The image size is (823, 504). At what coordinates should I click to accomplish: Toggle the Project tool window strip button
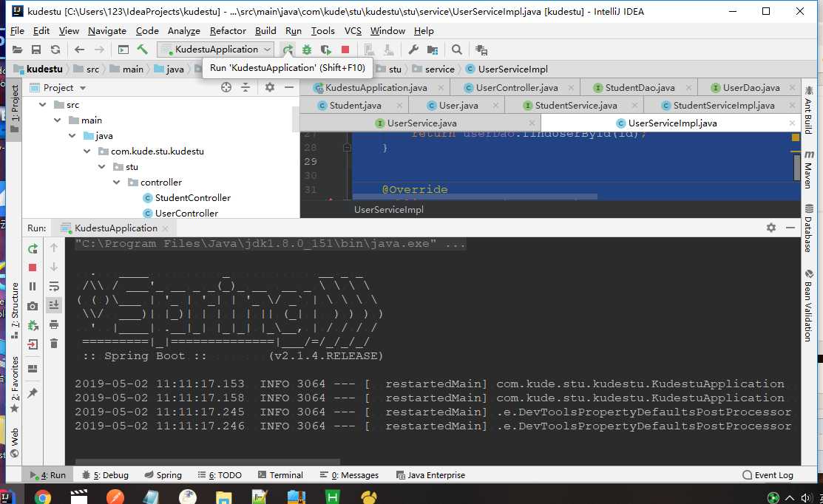14,109
